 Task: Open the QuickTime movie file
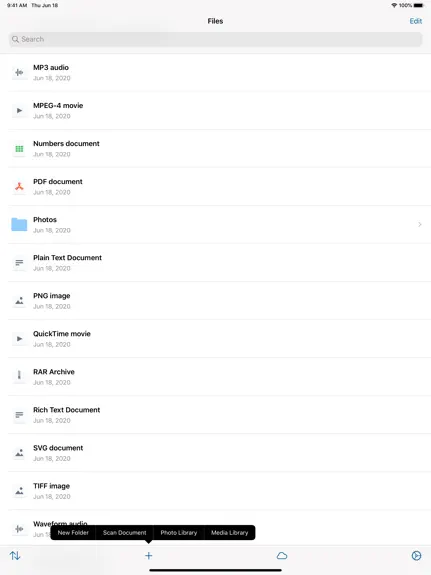[219, 338]
